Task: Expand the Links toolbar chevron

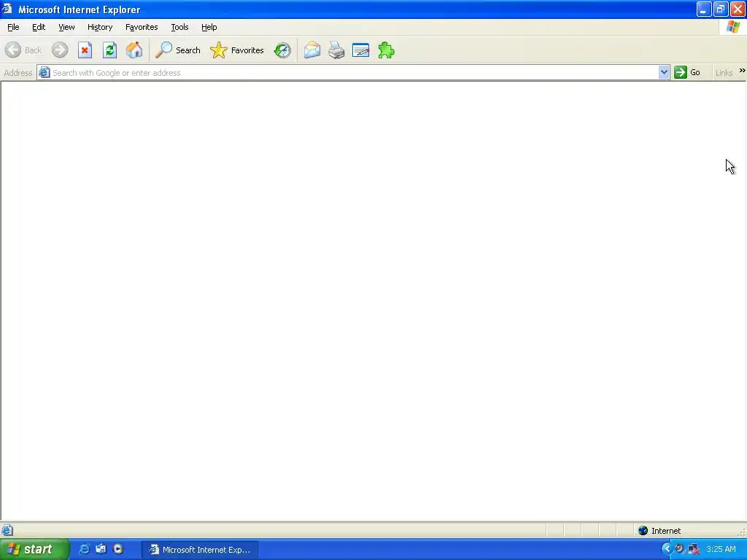Action: tap(742, 71)
